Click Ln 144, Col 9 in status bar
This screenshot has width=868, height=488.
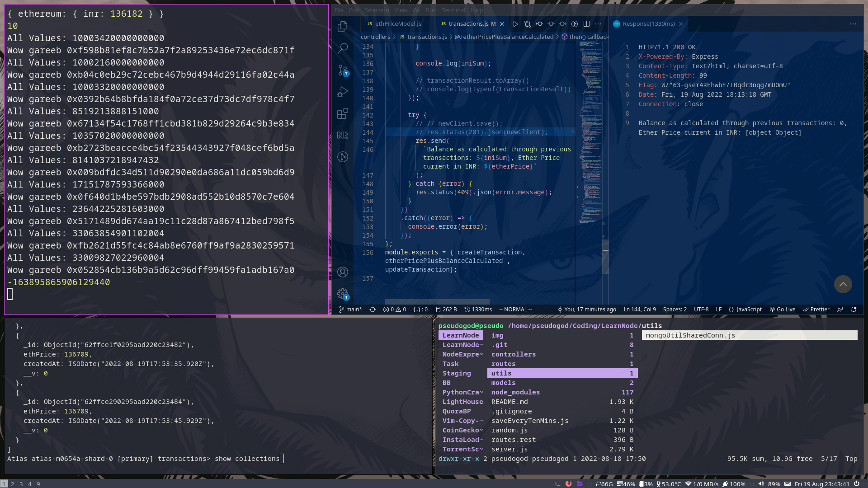pyautogui.click(x=640, y=310)
